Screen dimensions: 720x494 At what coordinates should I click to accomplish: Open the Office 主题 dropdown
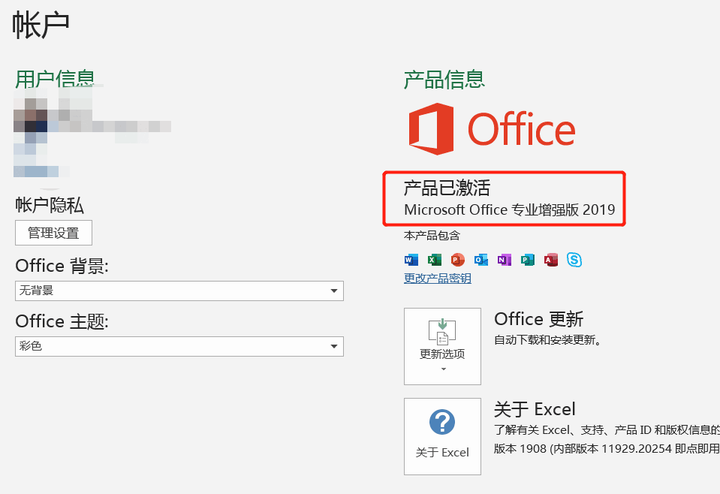[x=179, y=346]
